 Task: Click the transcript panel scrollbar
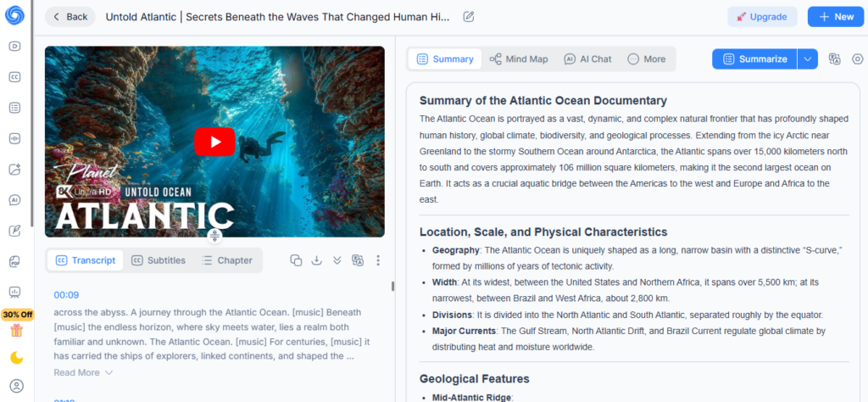pyautogui.click(x=393, y=287)
